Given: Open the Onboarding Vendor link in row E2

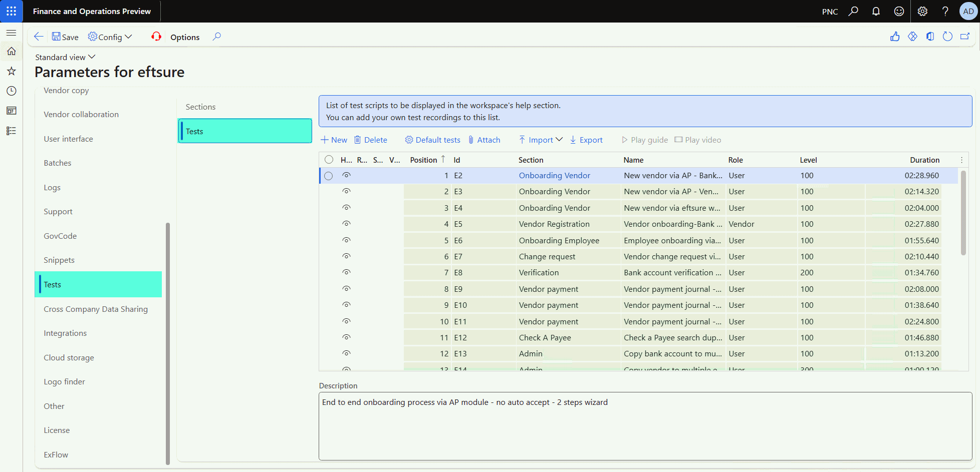Looking at the screenshot, I should (x=555, y=176).
